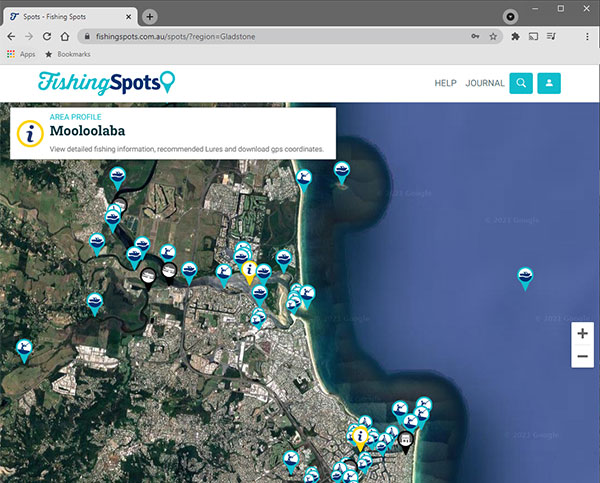
Task: Click the yellow info marker on the river
Action: pyautogui.click(x=249, y=272)
